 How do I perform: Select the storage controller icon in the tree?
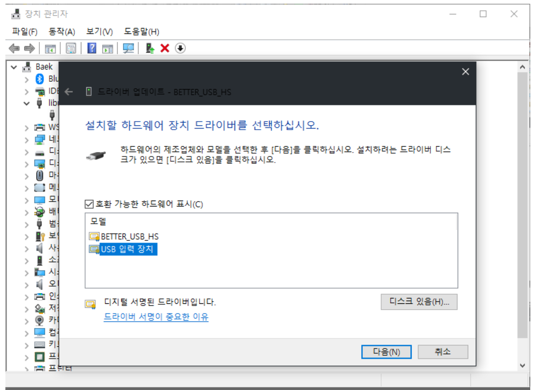pyautogui.click(x=40, y=309)
